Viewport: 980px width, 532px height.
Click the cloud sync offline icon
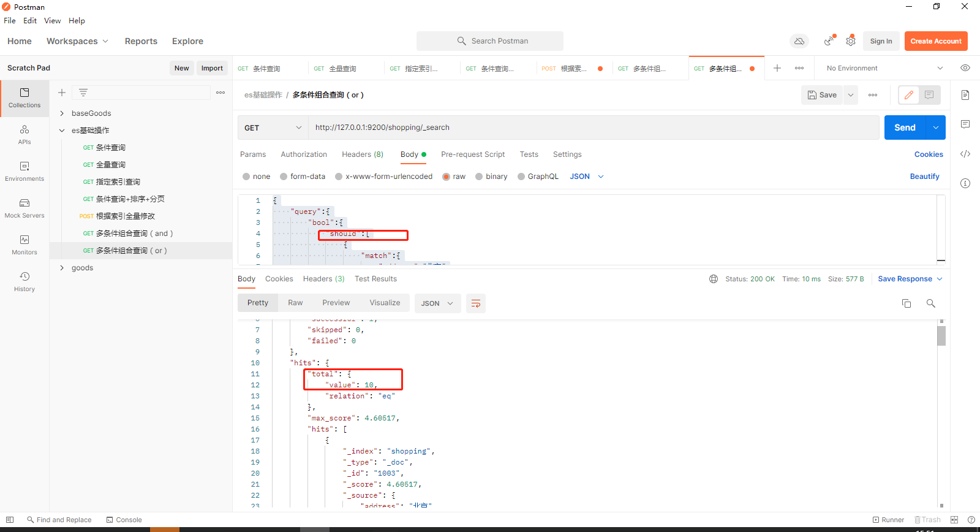pyautogui.click(x=799, y=41)
